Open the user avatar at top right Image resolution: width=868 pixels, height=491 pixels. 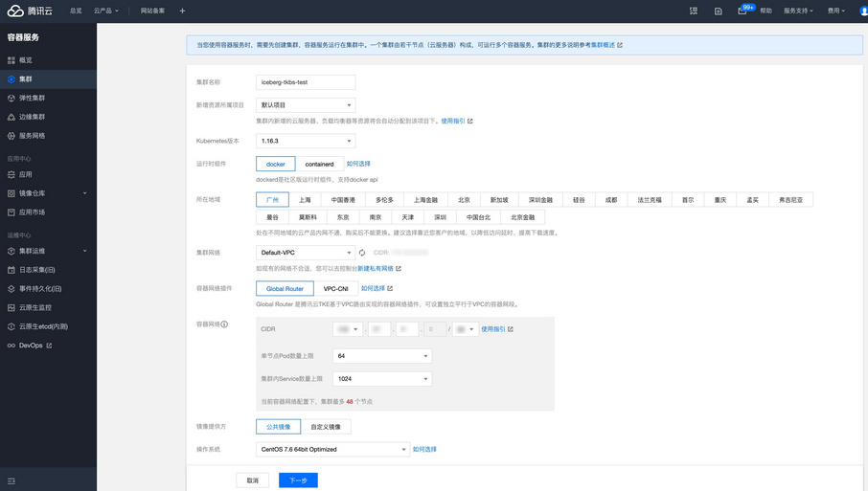coord(863,11)
